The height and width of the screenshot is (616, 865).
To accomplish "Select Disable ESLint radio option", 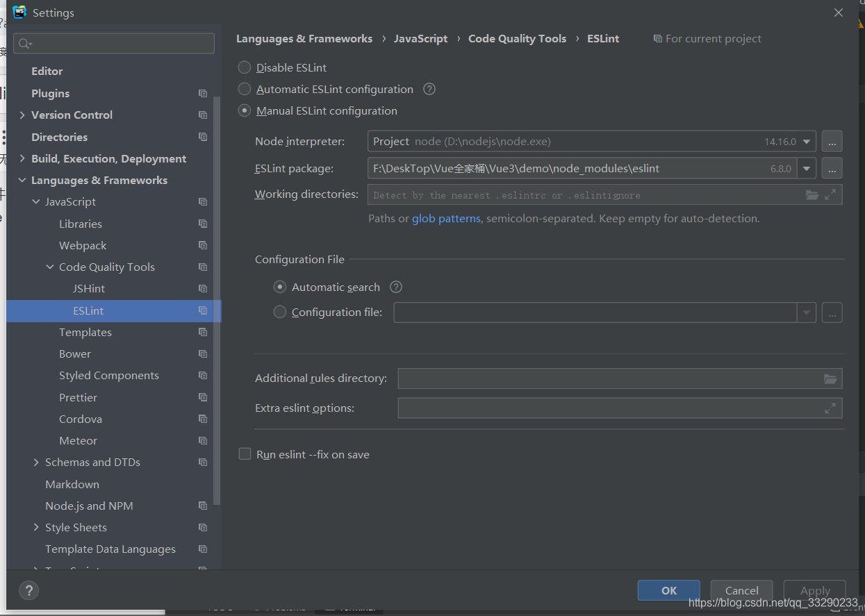I will (245, 67).
